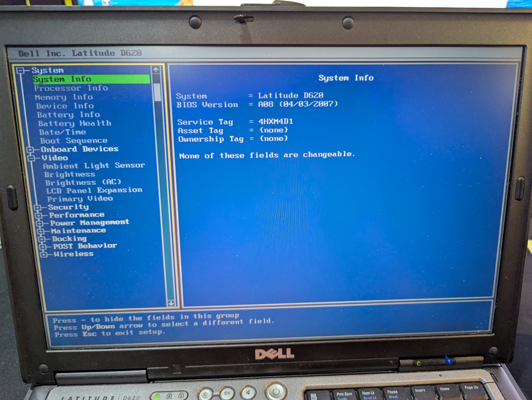Click the 'Dell Inc. Latitude D620' title bar
This screenshot has height=400, width=532.
[80, 53]
